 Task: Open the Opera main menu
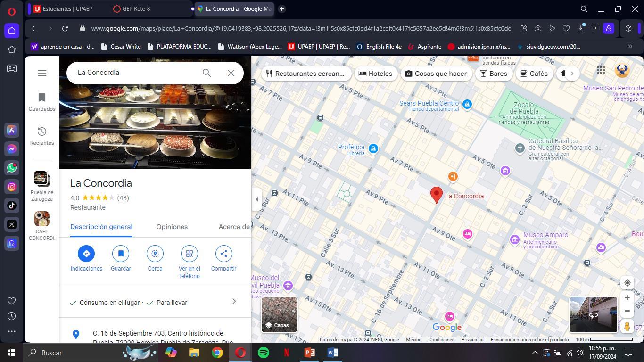12,11
